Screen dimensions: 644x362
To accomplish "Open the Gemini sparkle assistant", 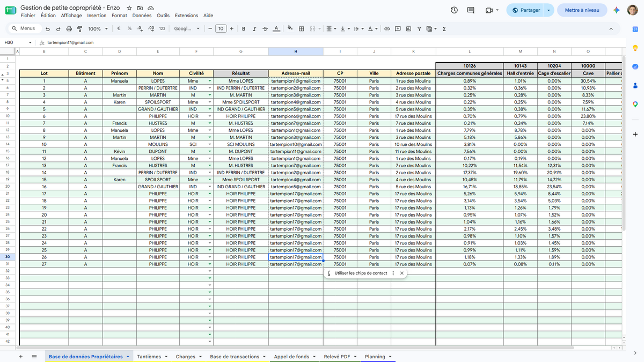I will point(617,10).
